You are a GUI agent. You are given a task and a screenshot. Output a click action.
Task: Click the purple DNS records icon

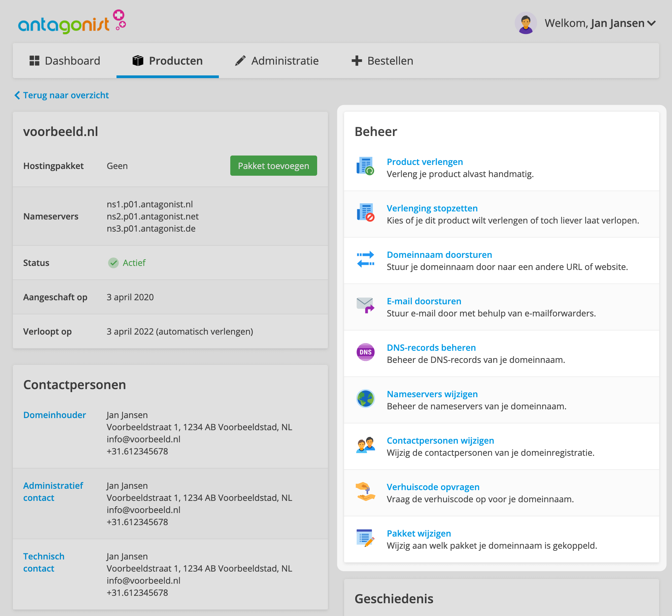tap(365, 352)
